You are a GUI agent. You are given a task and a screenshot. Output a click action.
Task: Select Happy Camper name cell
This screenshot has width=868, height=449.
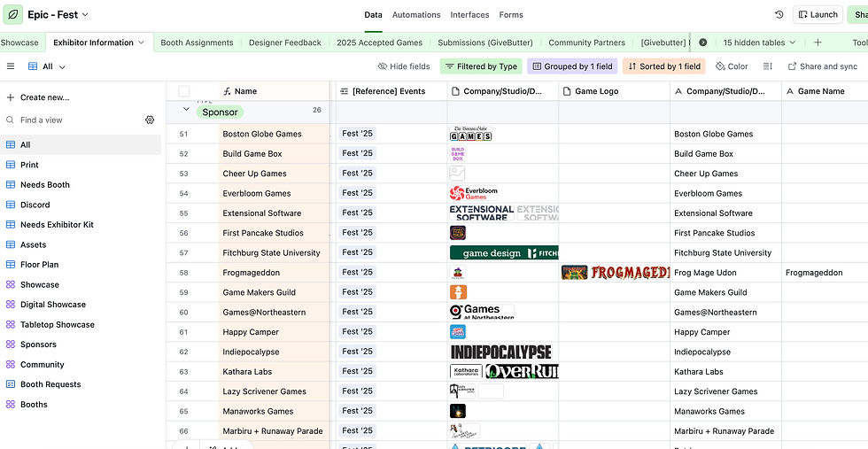[274, 332]
